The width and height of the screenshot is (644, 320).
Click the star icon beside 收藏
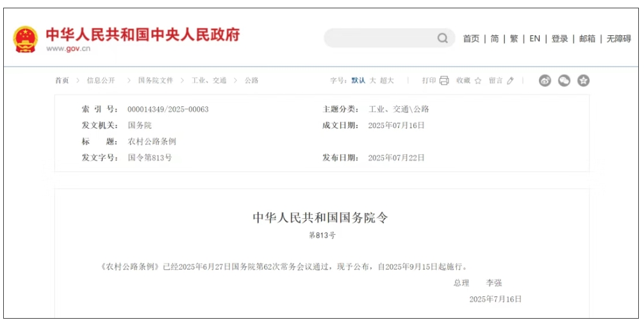pyautogui.click(x=477, y=81)
